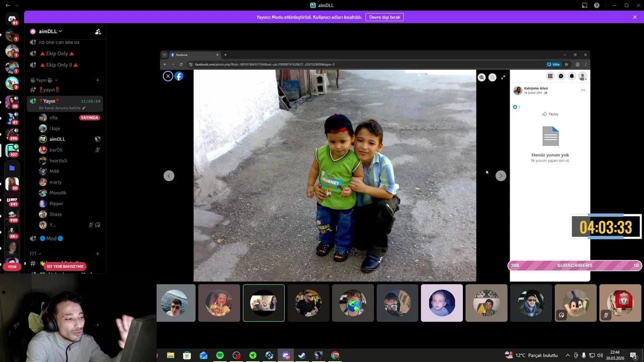Select the browser address bar URL
Screen dimensions: 644x362
coord(265,64)
